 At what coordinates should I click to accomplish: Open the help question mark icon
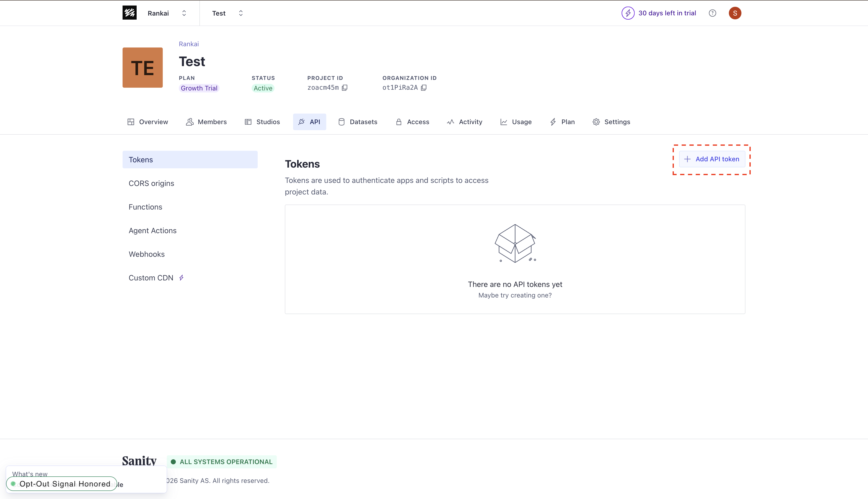coord(713,13)
